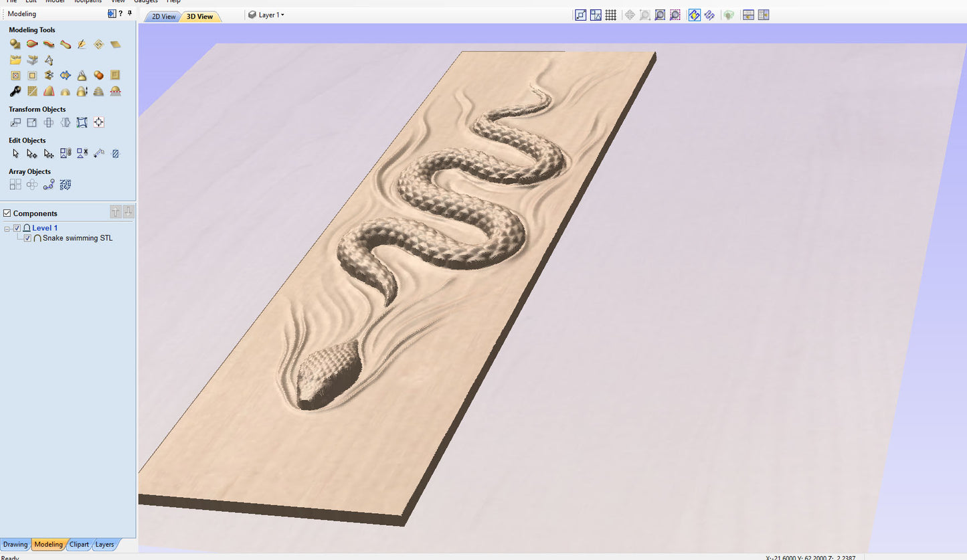Screen dimensions: 967x560
Task: Select the Create Shape from vectors tool
Action: pyautogui.click(x=15, y=44)
